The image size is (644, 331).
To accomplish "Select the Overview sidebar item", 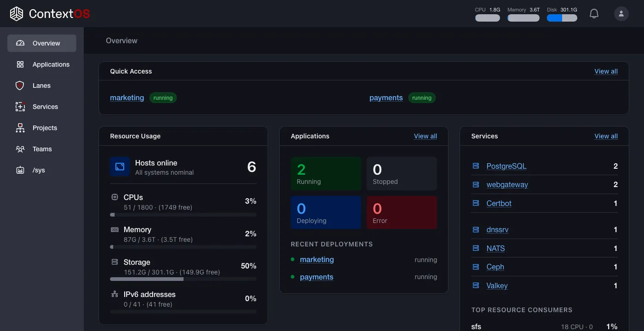I will tap(42, 43).
